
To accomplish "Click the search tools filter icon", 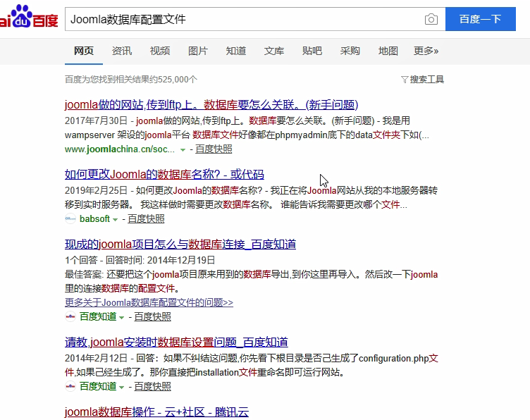I will coord(405,80).
